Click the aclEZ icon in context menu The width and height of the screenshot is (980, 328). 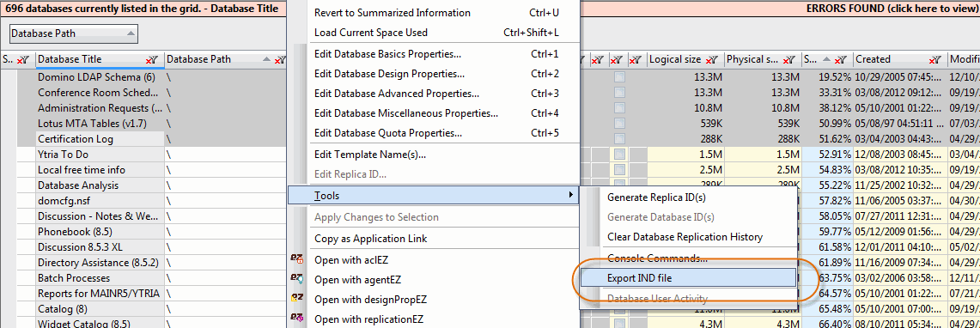(x=297, y=259)
